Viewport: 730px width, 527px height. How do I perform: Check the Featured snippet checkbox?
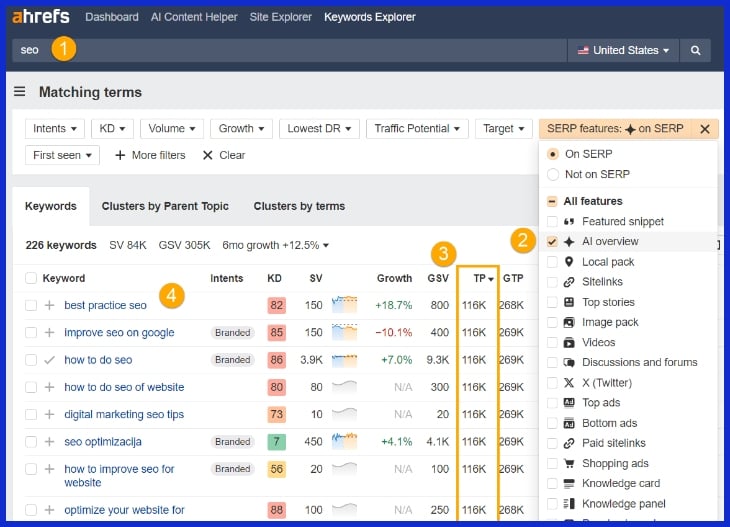coord(553,221)
